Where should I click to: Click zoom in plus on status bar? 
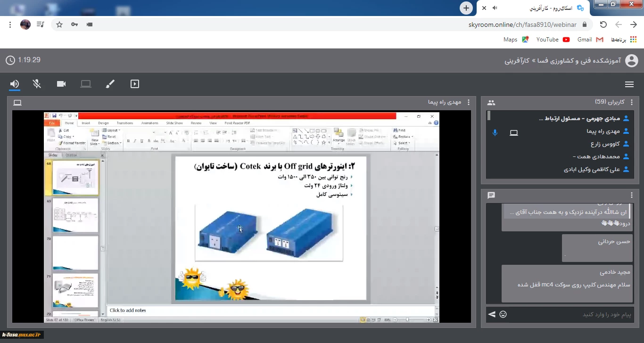click(429, 319)
